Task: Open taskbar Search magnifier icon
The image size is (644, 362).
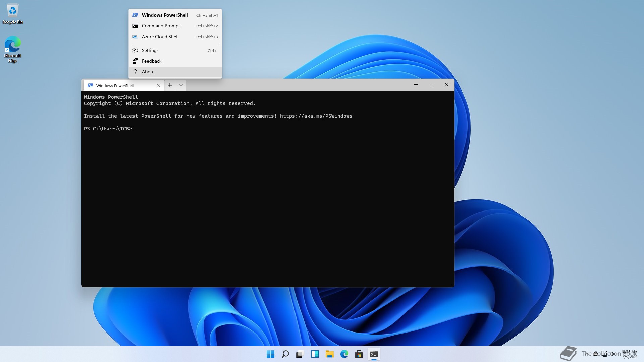Action: [285, 354]
